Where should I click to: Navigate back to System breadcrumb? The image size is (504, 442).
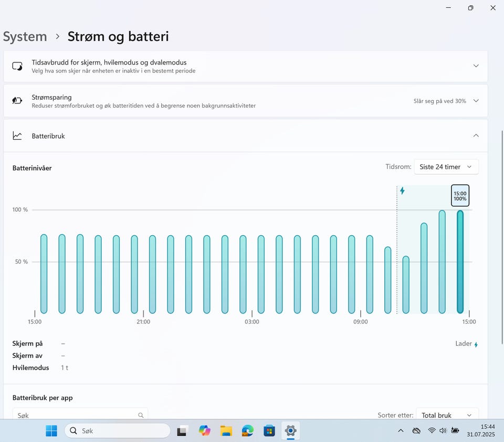[25, 36]
